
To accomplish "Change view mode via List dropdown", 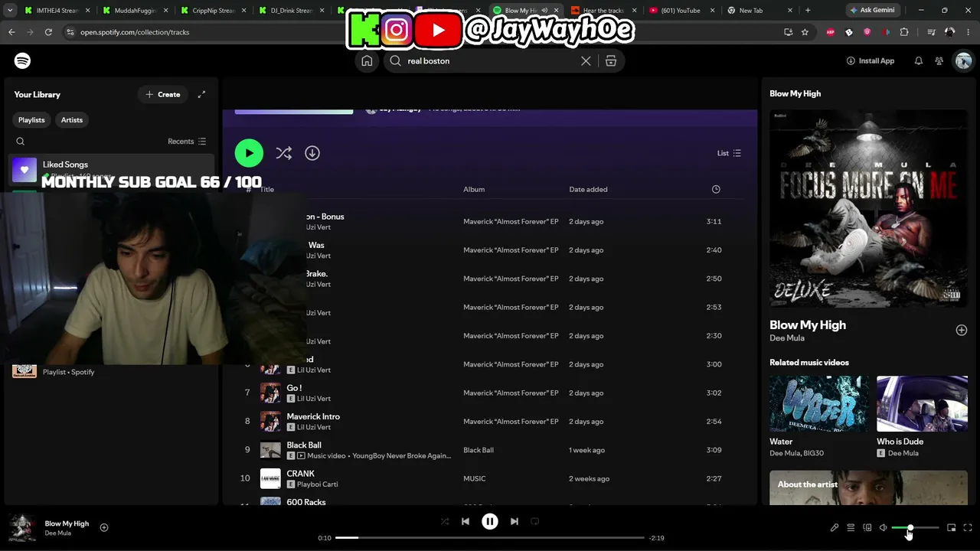I will pos(729,153).
